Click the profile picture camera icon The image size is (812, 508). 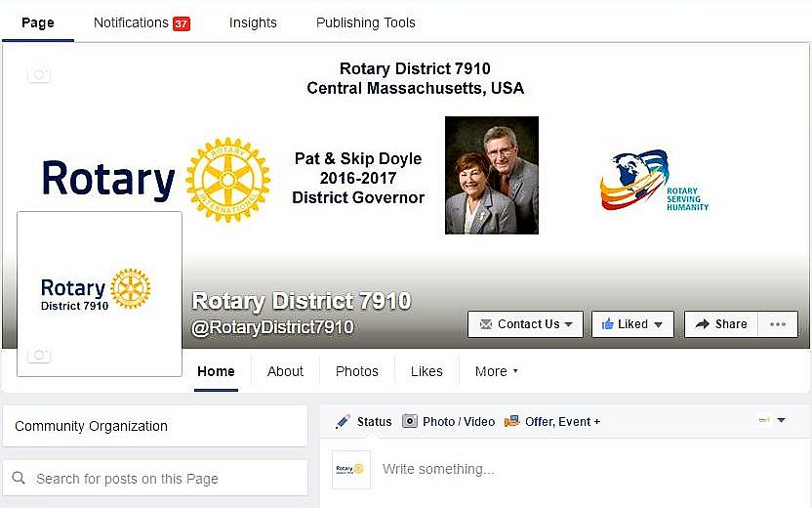point(39,355)
